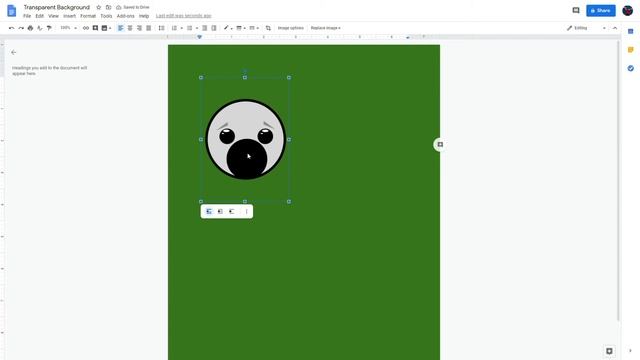Show the side panel with the bottom arrow
The height and width of the screenshot is (360, 640).
pos(631,351)
